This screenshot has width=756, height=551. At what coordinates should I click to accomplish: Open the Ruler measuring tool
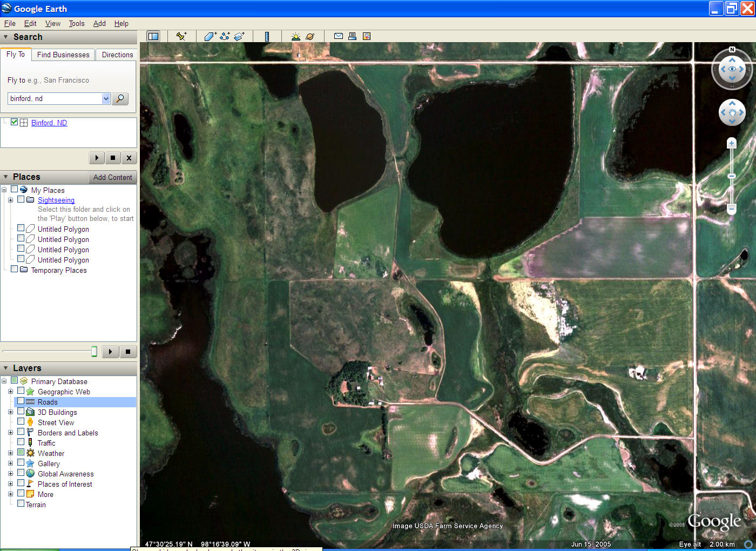pyautogui.click(x=267, y=36)
